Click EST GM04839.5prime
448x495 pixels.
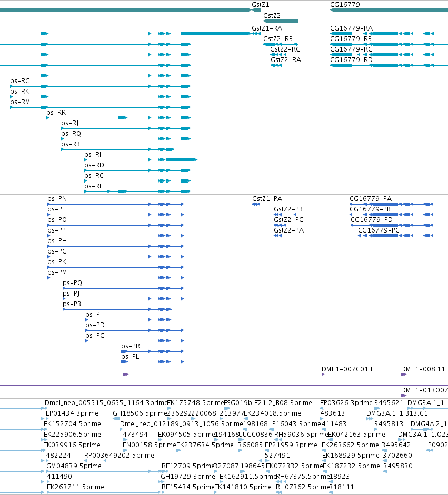click(x=74, y=466)
